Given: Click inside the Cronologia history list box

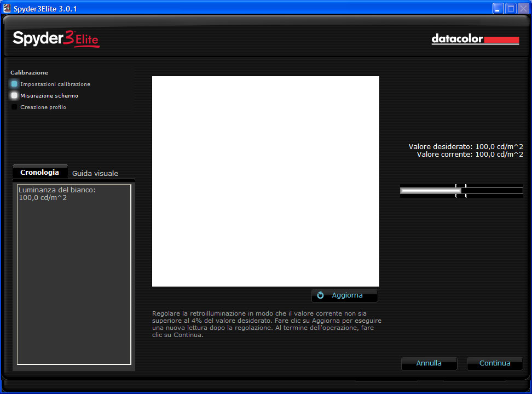Looking at the screenshot, I should click(74, 275).
